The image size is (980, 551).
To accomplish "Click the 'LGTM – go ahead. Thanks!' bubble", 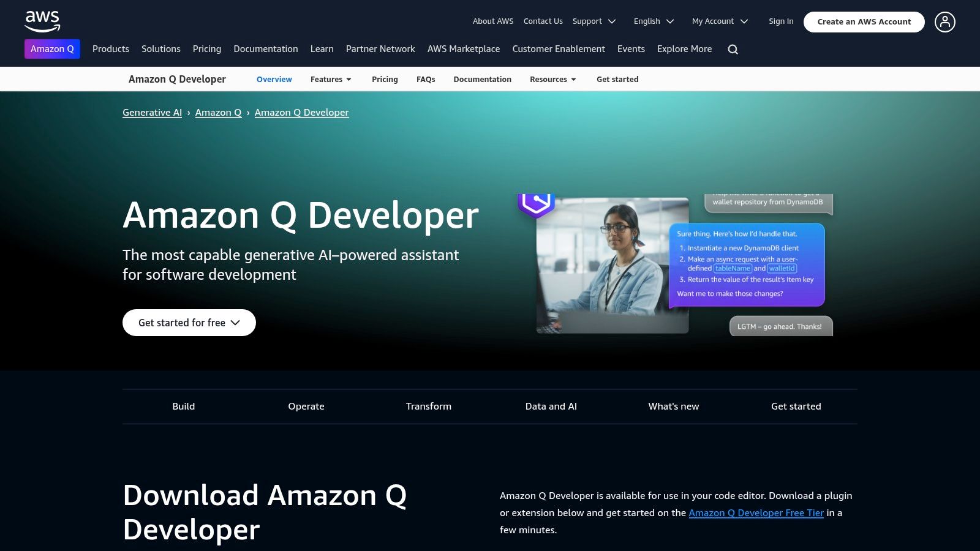I will [x=781, y=326].
